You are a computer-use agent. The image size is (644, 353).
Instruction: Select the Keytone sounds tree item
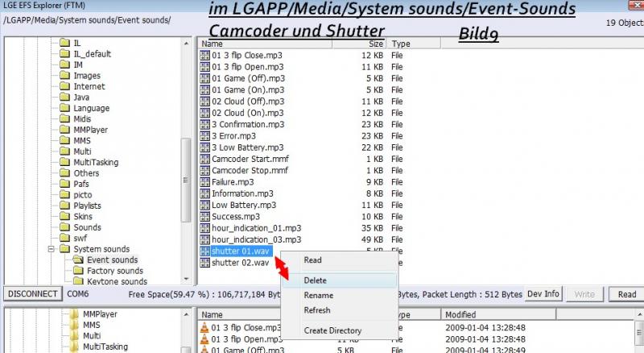(117, 282)
